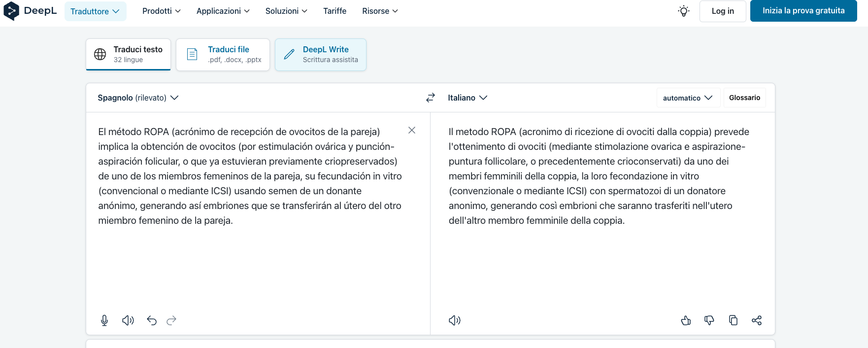Screen dimensions: 868x348
Task: Copy the translated Italian text
Action: coord(733,320)
